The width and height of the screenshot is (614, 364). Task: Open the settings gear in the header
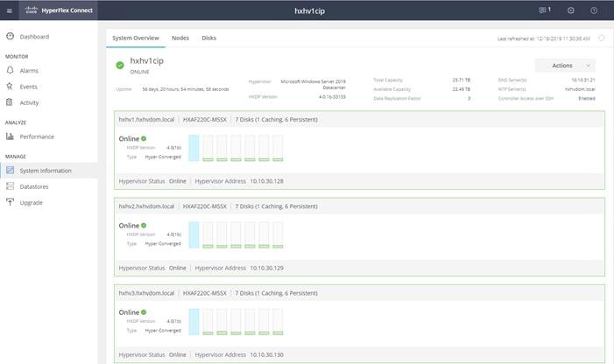pyautogui.click(x=571, y=10)
